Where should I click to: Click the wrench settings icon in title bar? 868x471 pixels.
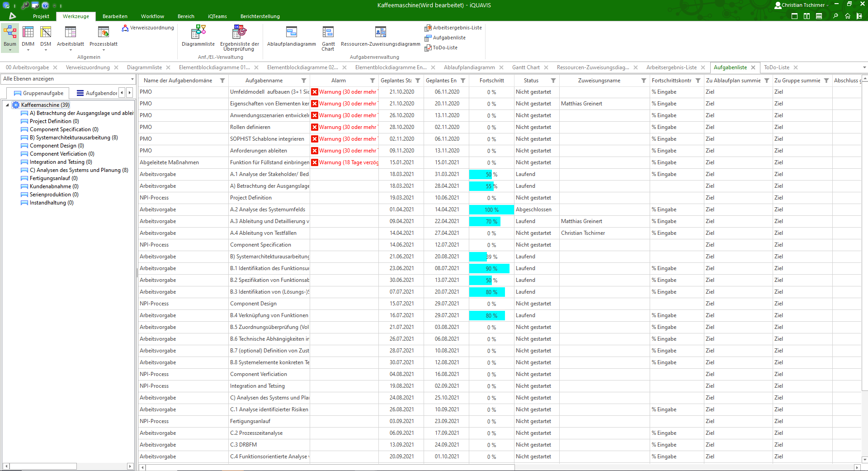[x=25, y=5]
